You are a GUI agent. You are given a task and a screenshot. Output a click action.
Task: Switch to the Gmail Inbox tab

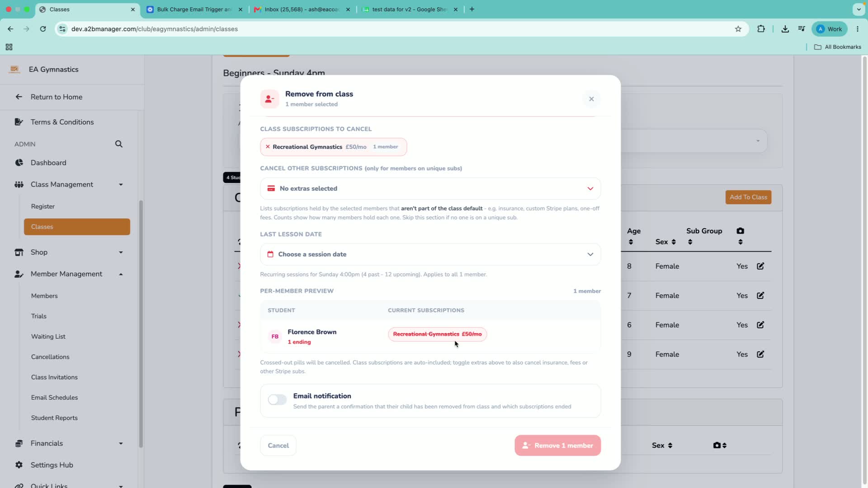302,9
